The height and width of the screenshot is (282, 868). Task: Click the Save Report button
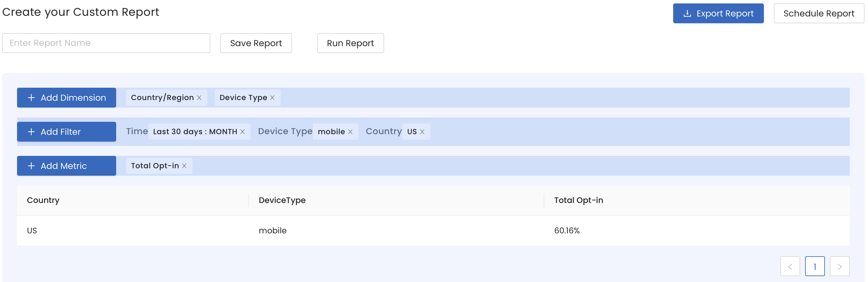[x=256, y=43]
